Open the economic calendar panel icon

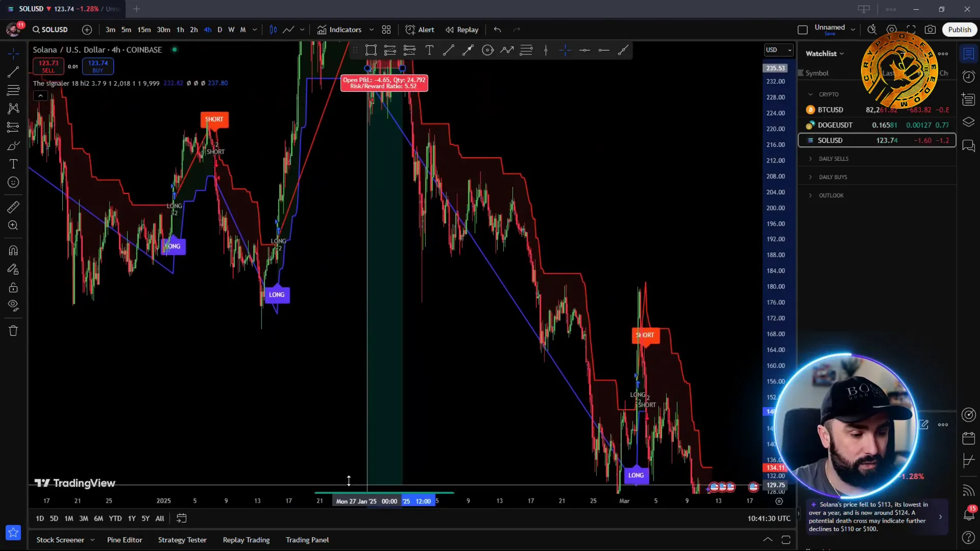(x=968, y=438)
